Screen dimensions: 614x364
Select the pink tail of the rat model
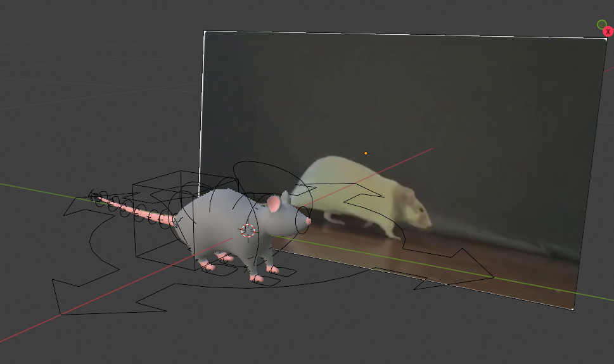point(135,211)
